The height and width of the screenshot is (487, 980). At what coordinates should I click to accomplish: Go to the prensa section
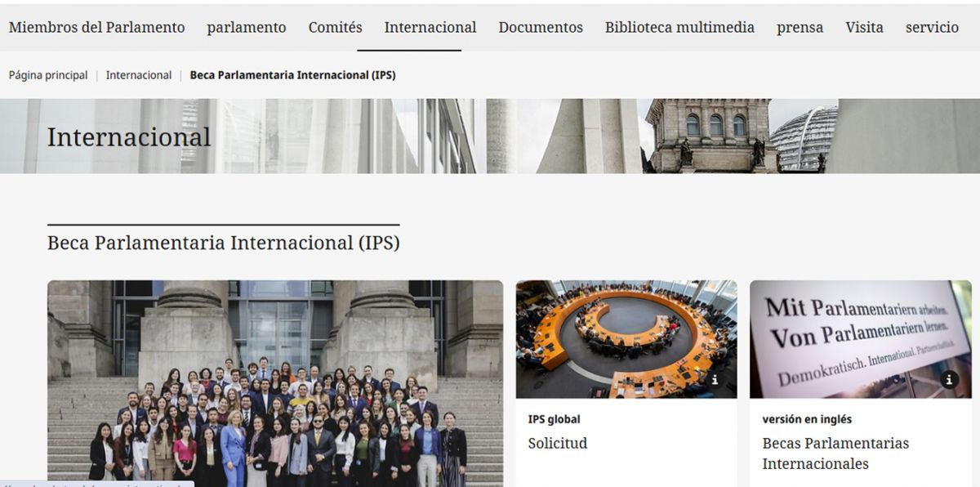tap(800, 27)
